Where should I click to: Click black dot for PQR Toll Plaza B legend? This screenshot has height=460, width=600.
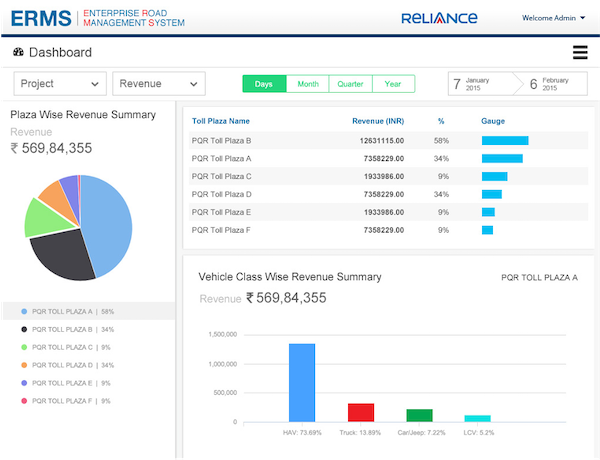(22, 329)
